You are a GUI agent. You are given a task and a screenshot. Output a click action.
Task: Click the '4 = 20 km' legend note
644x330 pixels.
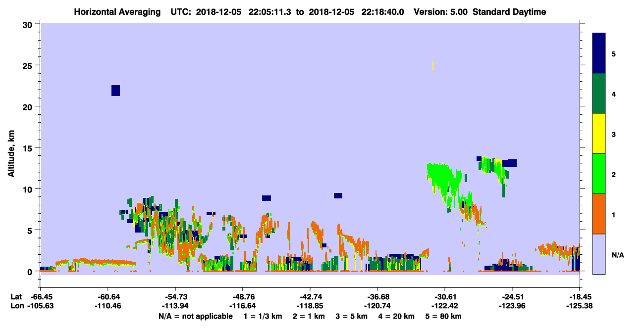point(397,316)
